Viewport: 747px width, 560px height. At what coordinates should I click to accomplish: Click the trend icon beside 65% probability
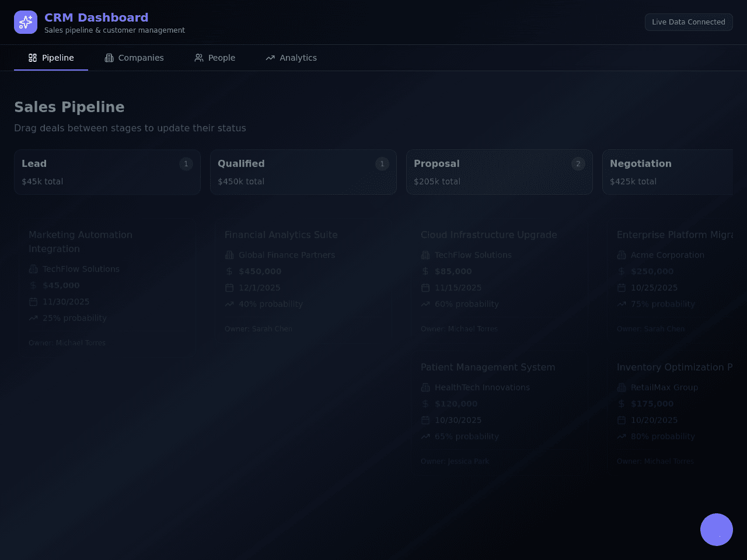(425, 436)
